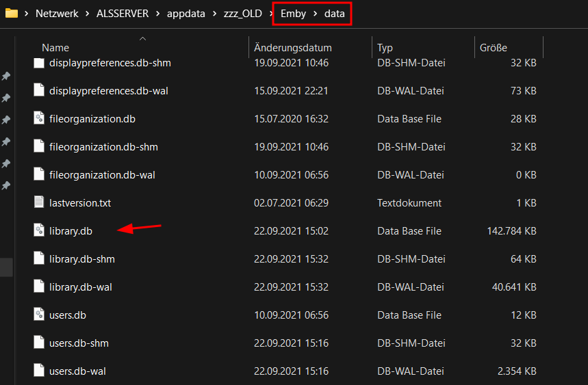Go to appdata breadcrumb folder
Viewport: 588px width, 385px height.
coord(186,14)
